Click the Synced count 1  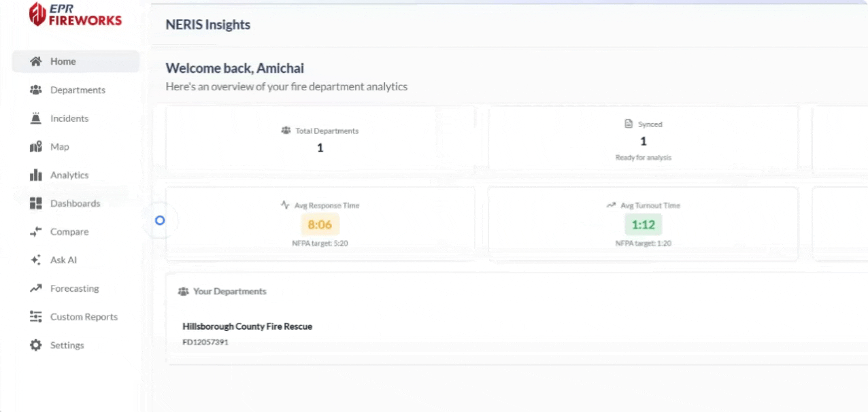click(x=643, y=141)
